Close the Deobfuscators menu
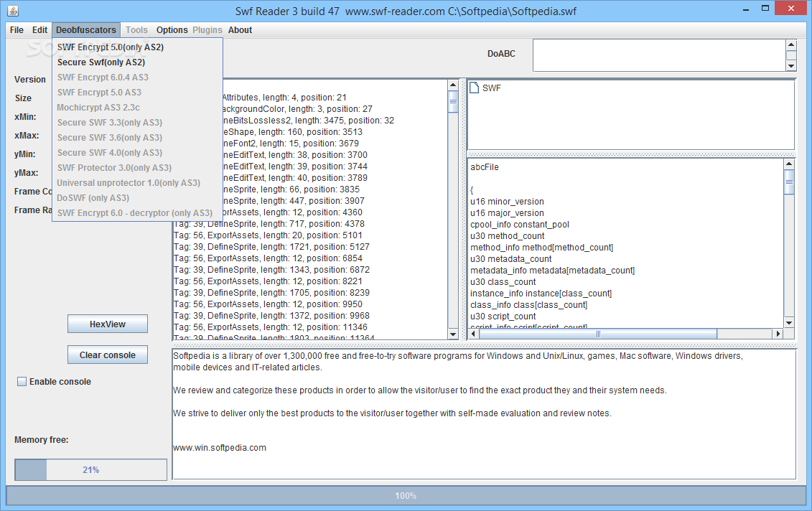Image resolution: width=812 pixels, height=511 pixels. coord(86,30)
